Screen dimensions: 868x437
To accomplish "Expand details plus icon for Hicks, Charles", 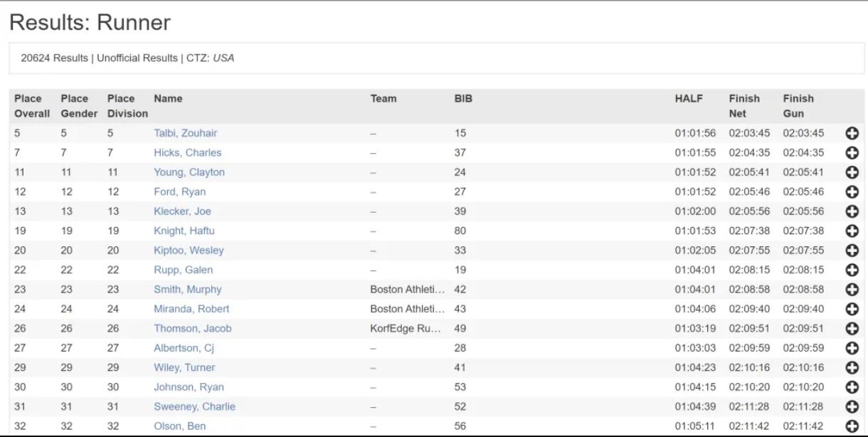I will tap(852, 153).
